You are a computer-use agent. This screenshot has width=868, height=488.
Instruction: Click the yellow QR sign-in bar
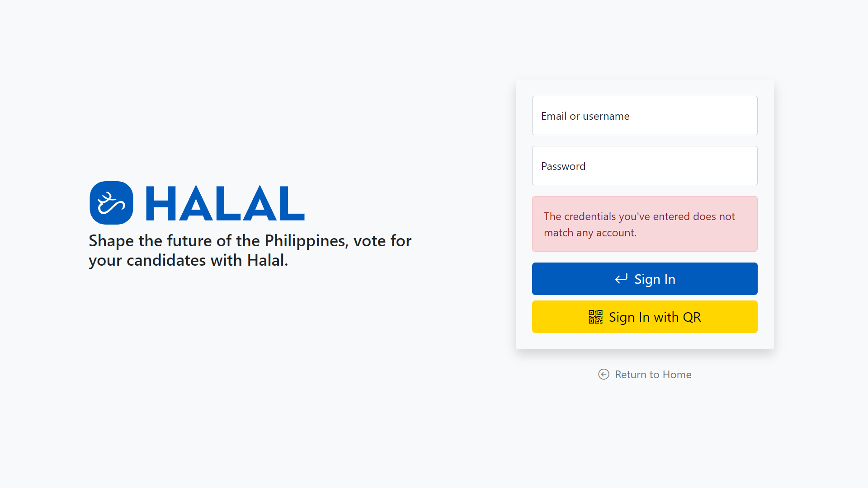coord(645,317)
